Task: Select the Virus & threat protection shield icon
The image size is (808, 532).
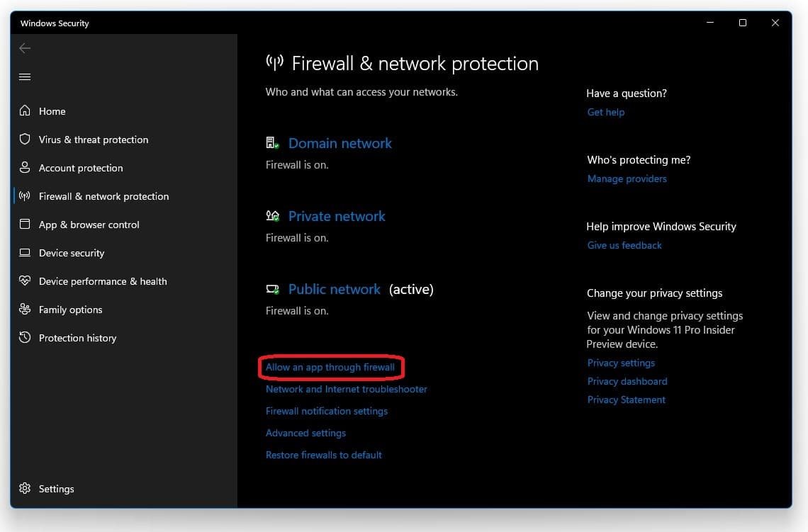Action: point(25,139)
